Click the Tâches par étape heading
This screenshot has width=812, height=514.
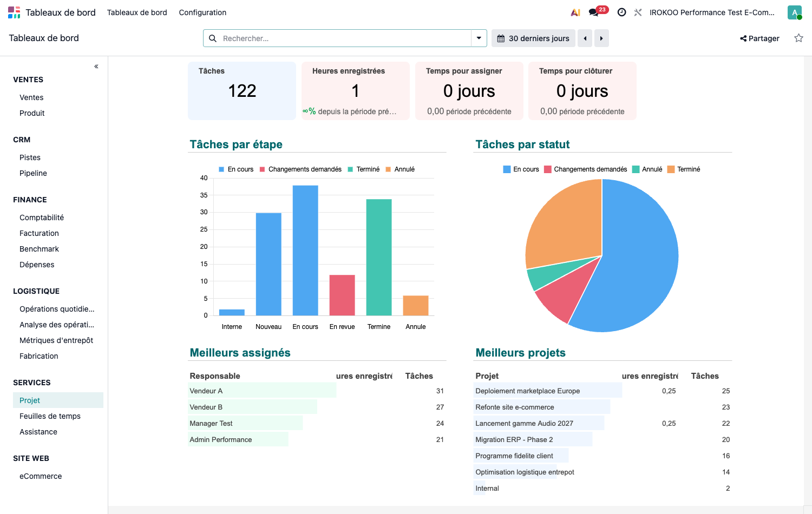(x=236, y=144)
